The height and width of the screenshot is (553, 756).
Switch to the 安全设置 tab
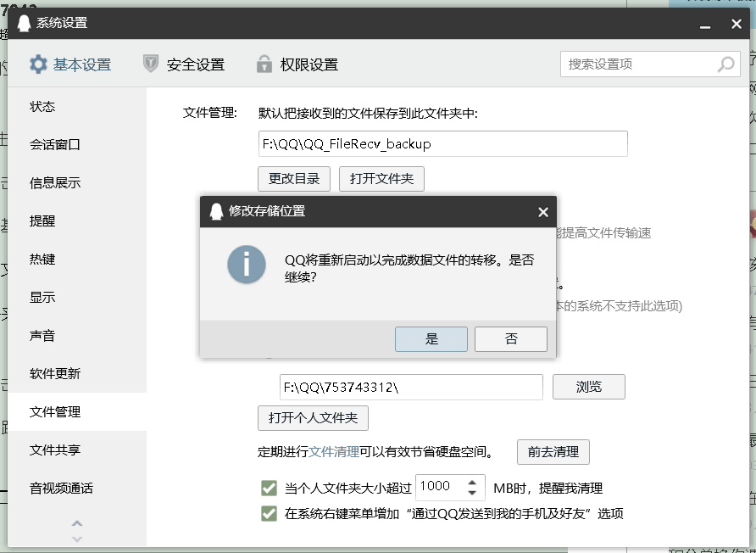184,64
